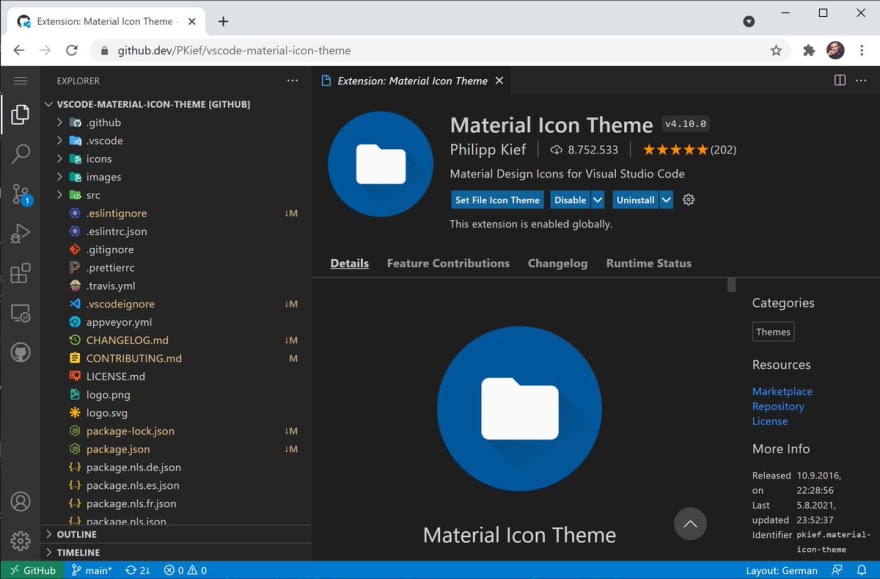Viewport: 880px width, 579px height.
Task: Click the Philipp Kief publisher name
Action: point(488,149)
